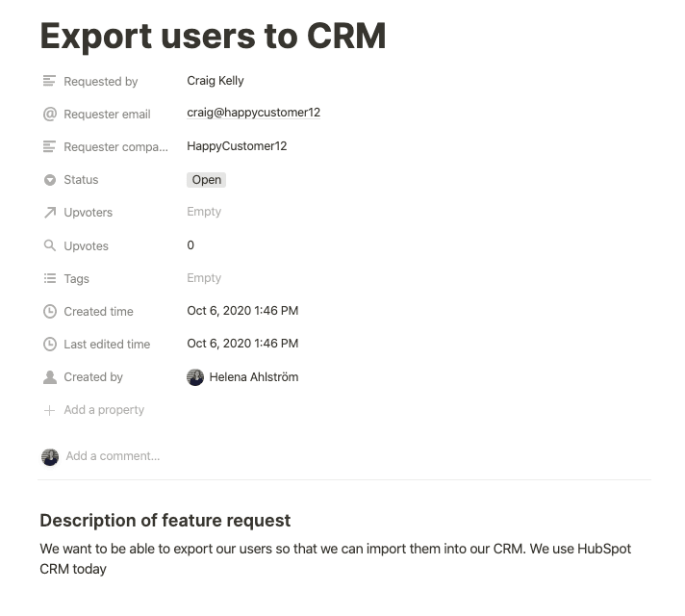Click the Description of feature request heading

coord(165,521)
